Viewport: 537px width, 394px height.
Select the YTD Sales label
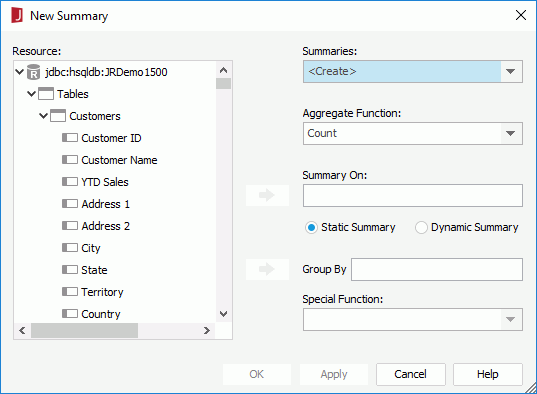pyautogui.click(x=105, y=182)
